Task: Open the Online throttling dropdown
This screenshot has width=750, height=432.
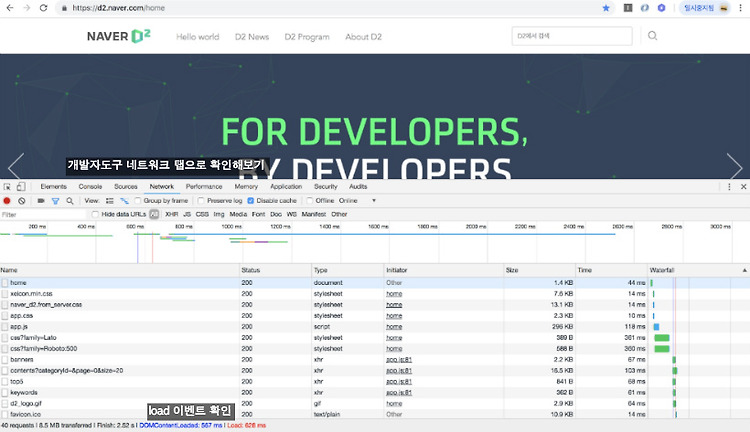Action: tap(357, 200)
